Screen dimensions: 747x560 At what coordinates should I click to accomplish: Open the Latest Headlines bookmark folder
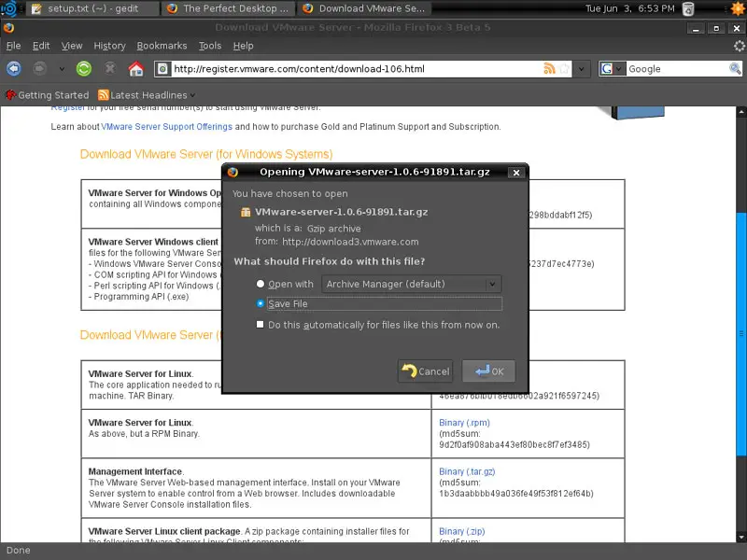click(148, 95)
